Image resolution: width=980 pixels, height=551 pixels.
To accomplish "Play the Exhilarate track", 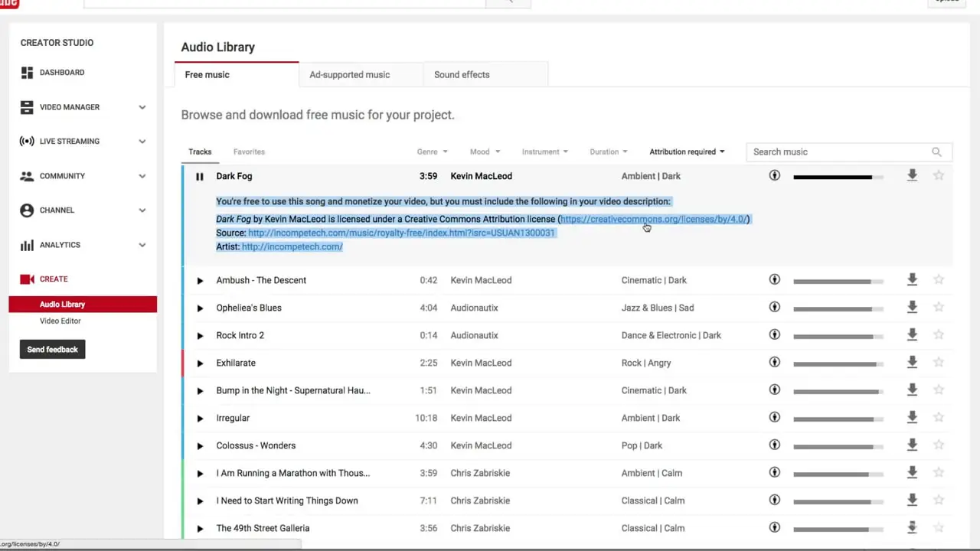I will coord(200,364).
